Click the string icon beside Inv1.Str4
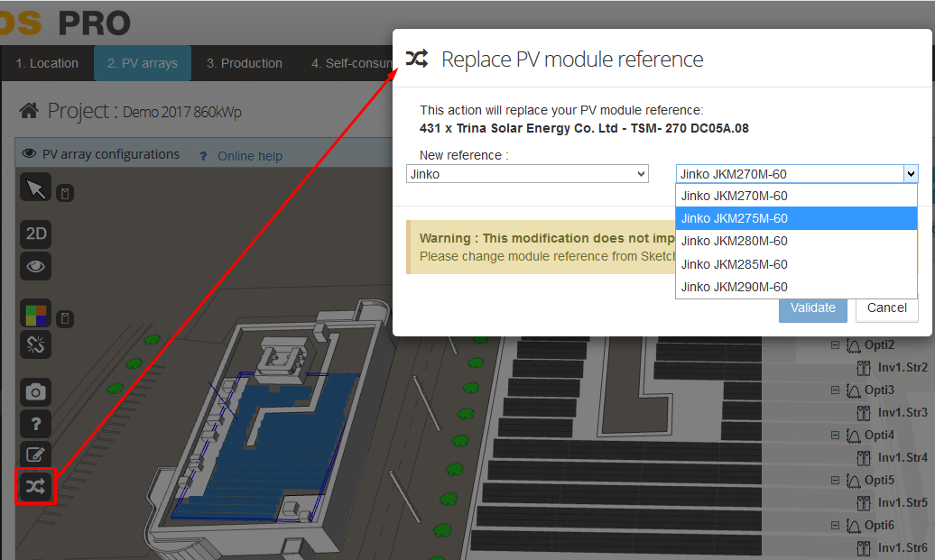Viewport: 935px width, 560px height. pyautogui.click(x=864, y=458)
